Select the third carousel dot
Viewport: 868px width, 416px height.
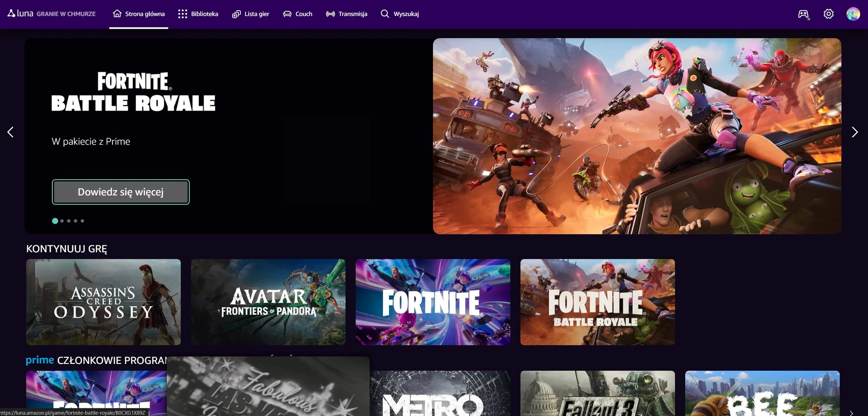[x=69, y=221]
